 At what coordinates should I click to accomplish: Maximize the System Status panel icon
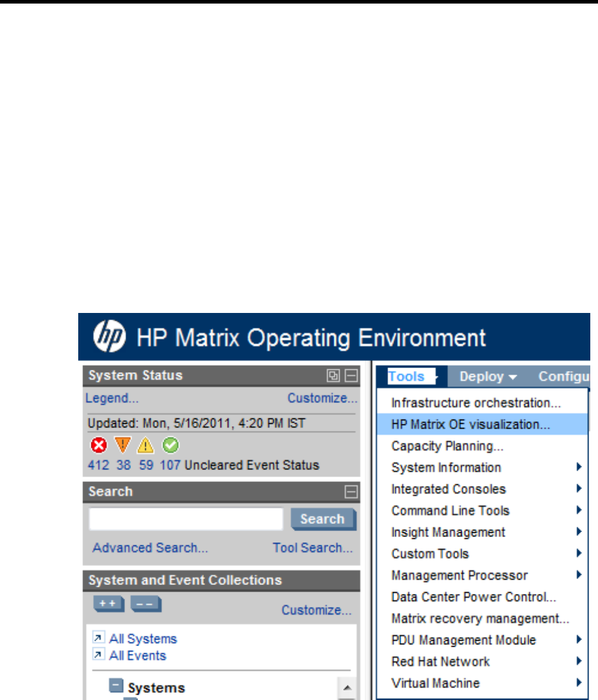[x=333, y=375]
